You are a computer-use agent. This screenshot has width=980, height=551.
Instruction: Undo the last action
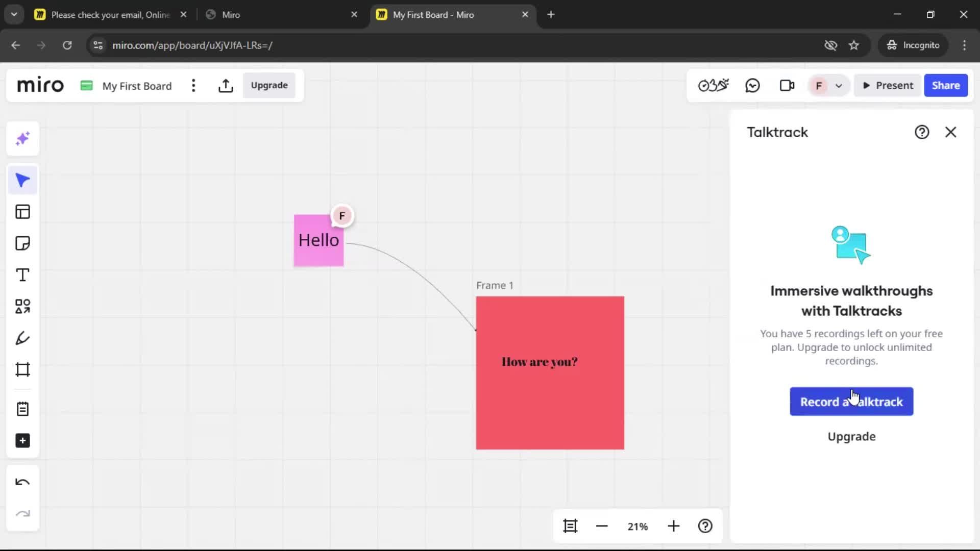click(22, 482)
